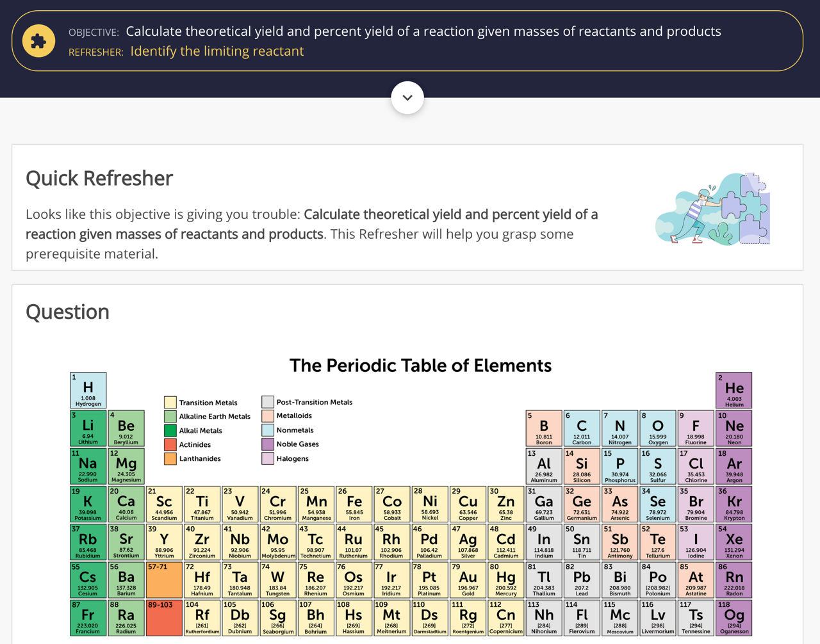Viewport: 820px width, 644px height.
Task: Select the Sodium (Na) element tile
Action: click(x=88, y=466)
